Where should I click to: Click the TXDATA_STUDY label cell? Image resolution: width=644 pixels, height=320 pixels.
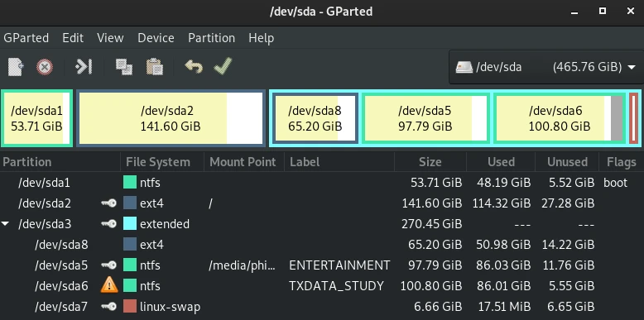(x=336, y=285)
